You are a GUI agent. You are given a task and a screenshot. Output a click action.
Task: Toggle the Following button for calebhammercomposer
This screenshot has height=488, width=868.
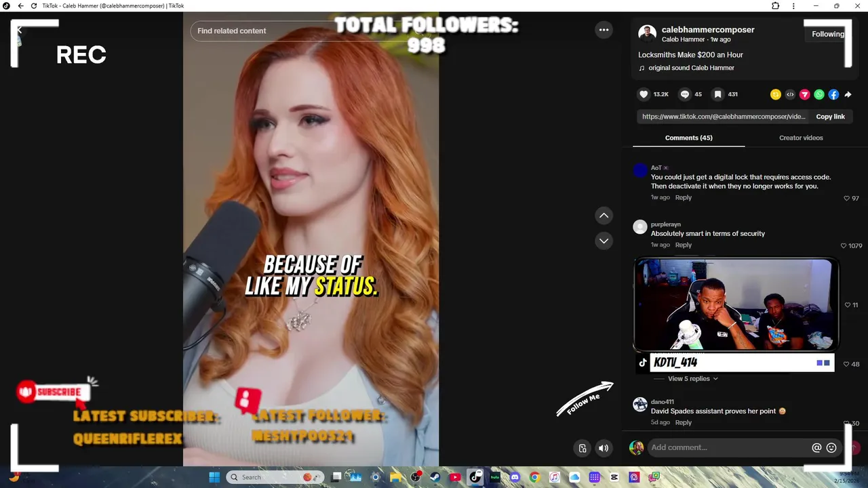(828, 34)
